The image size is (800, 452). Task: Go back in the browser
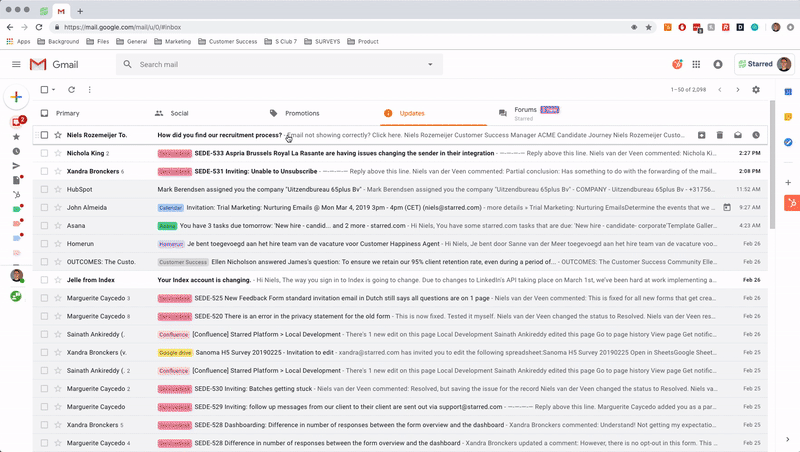tap(10, 27)
